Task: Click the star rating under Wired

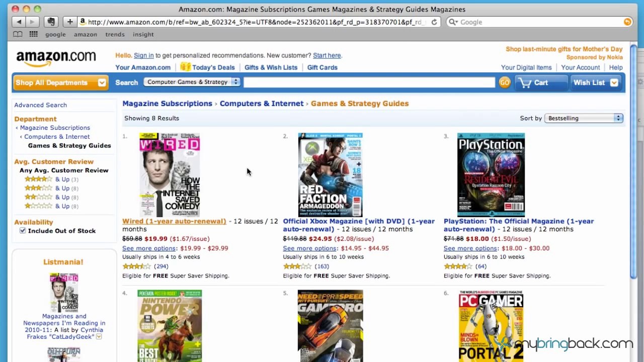Action: pyautogui.click(x=136, y=266)
